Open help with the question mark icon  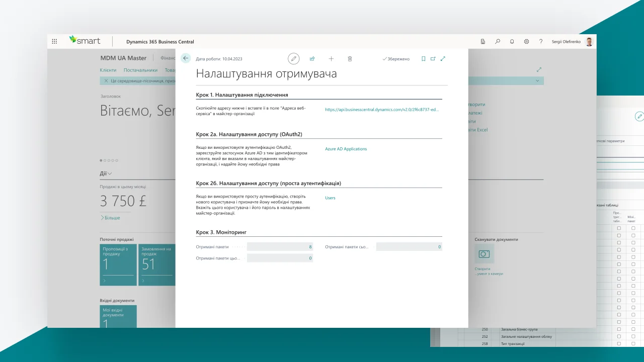(x=540, y=41)
